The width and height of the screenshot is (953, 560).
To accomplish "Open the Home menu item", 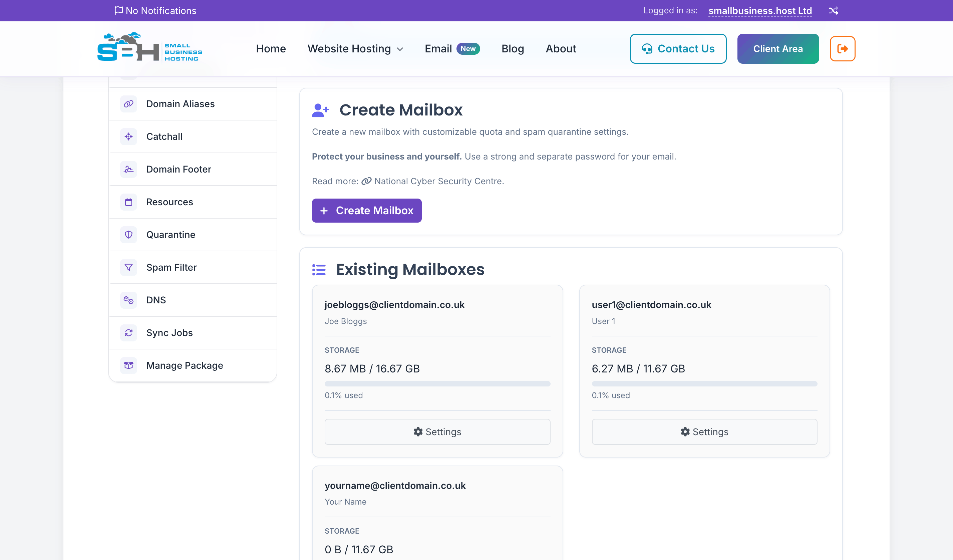I will 271,49.
